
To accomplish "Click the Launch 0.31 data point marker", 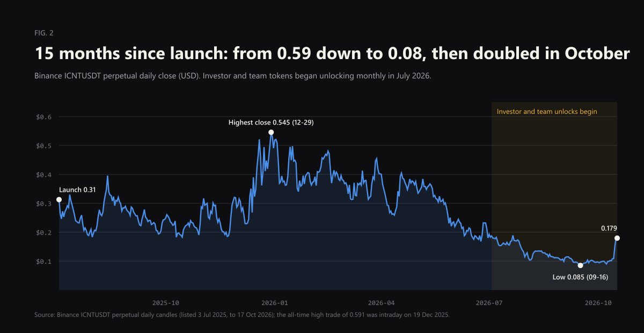I will [59, 200].
